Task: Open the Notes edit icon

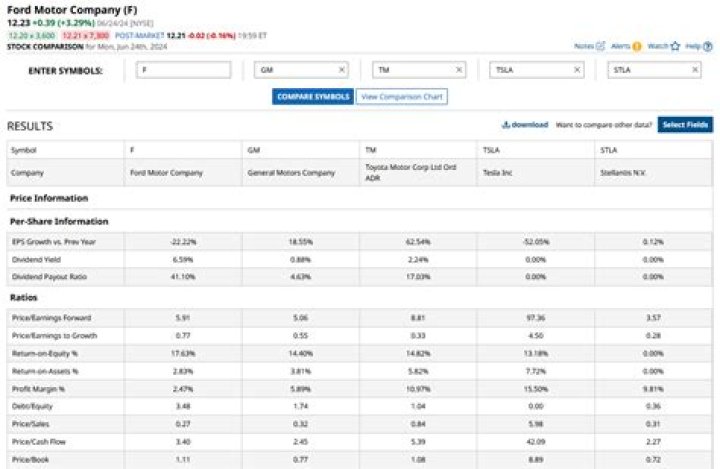Action: [x=600, y=46]
